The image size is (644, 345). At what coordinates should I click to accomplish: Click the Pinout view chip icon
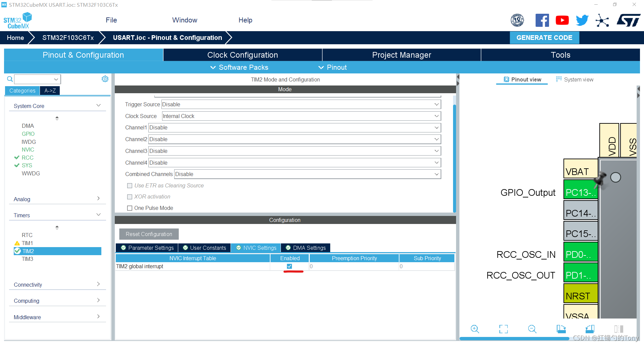(506, 79)
